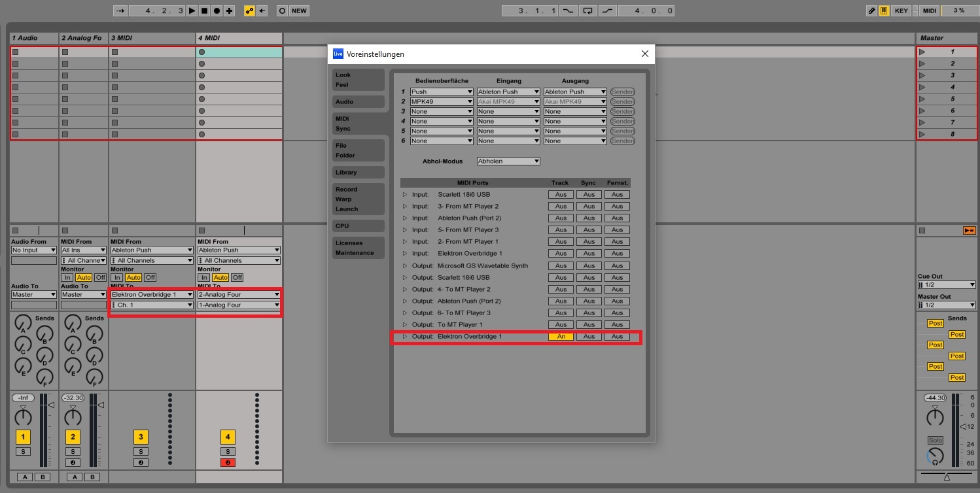
Task: Set track 3 Monitor to Off
Action: click(150, 278)
